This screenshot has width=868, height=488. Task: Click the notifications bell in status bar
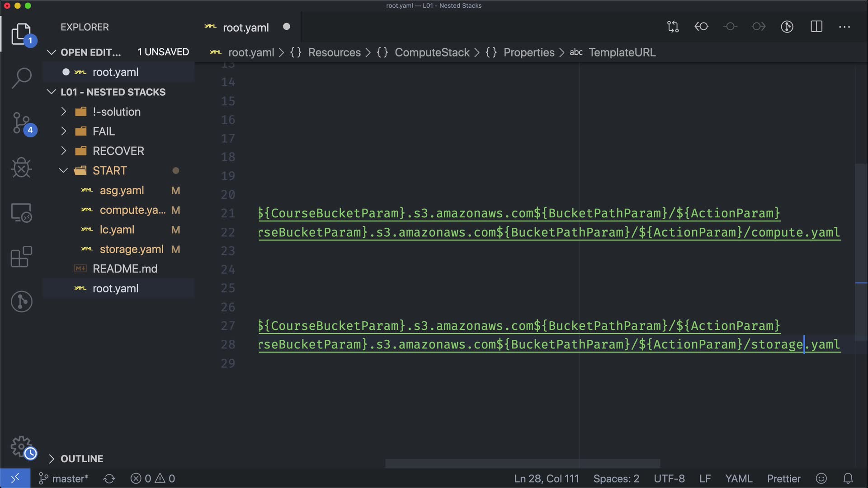click(x=848, y=479)
